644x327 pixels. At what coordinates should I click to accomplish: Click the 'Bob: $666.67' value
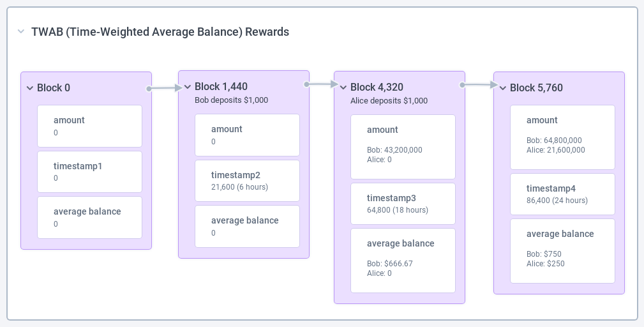[390, 264]
